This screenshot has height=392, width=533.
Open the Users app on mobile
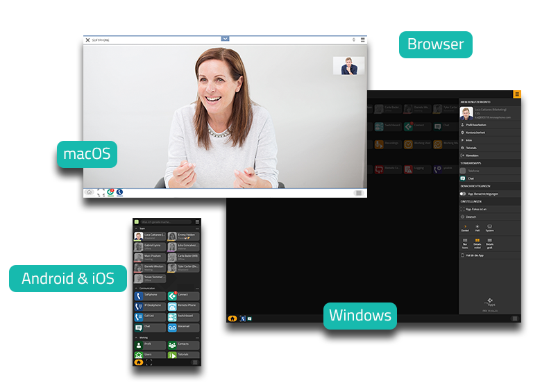(150, 355)
